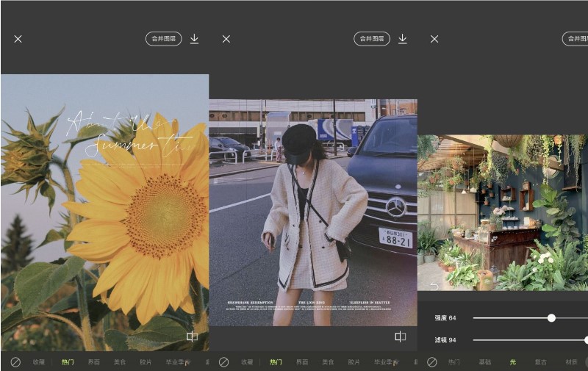Select the 光 tab on plant screen
The width and height of the screenshot is (588, 371).
[512, 362]
